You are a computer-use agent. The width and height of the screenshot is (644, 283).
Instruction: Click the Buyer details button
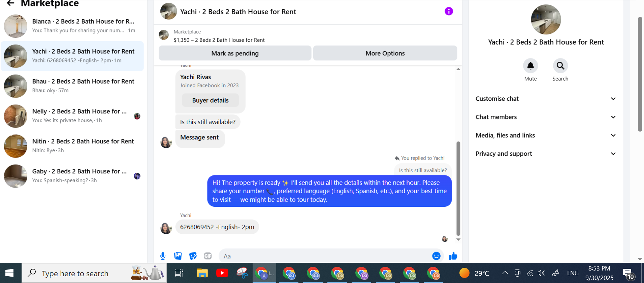click(x=210, y=100)
